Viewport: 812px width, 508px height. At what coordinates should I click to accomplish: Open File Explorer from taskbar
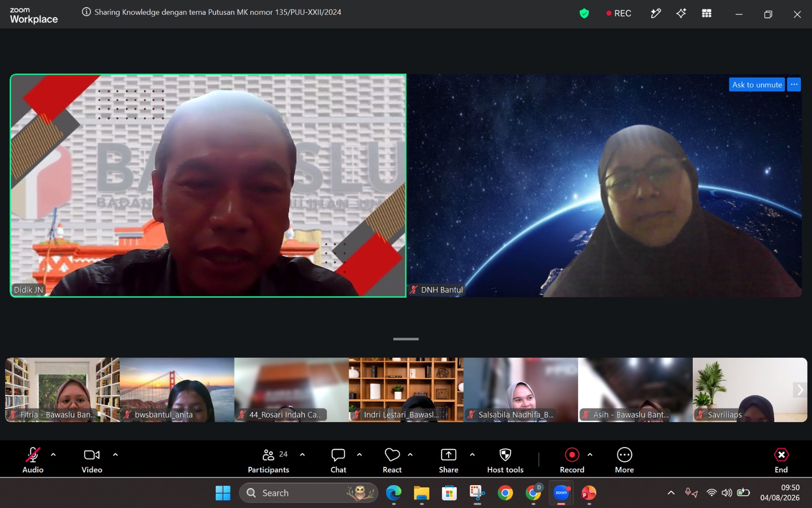click(422, 493)
